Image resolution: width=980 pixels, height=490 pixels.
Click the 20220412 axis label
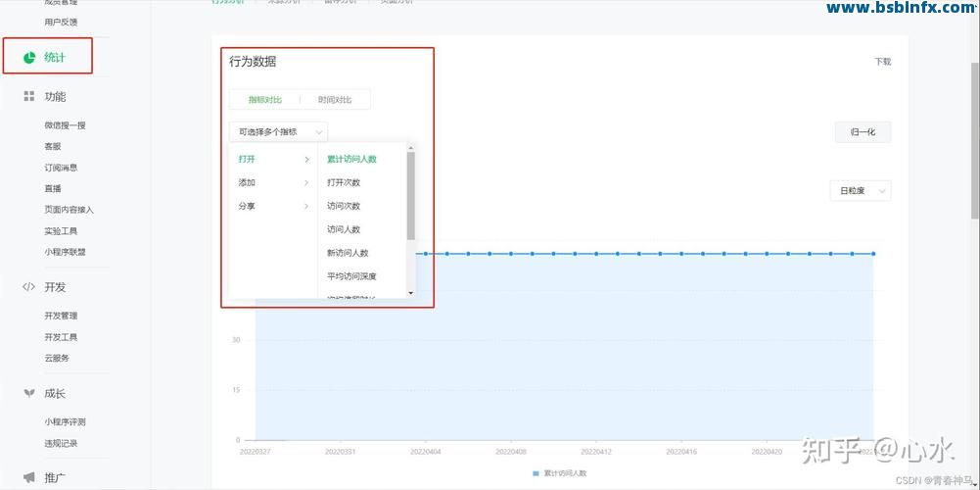596,451
